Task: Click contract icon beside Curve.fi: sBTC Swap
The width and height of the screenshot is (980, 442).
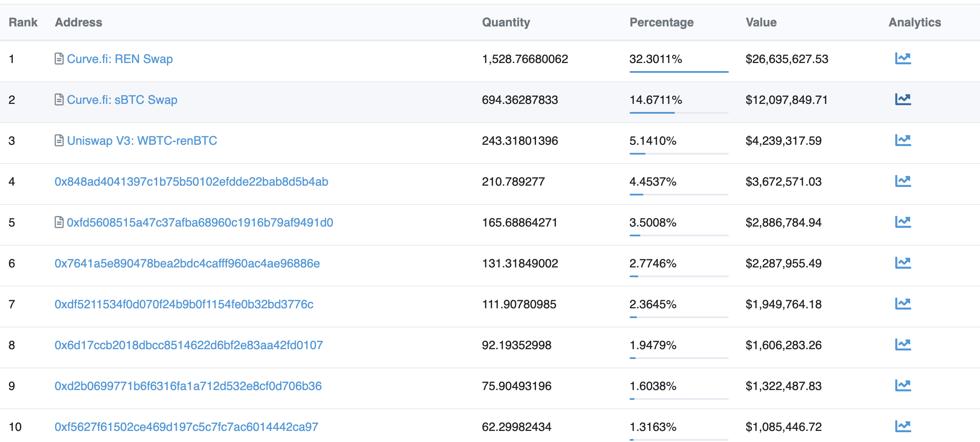Action: tap(59, 100)
